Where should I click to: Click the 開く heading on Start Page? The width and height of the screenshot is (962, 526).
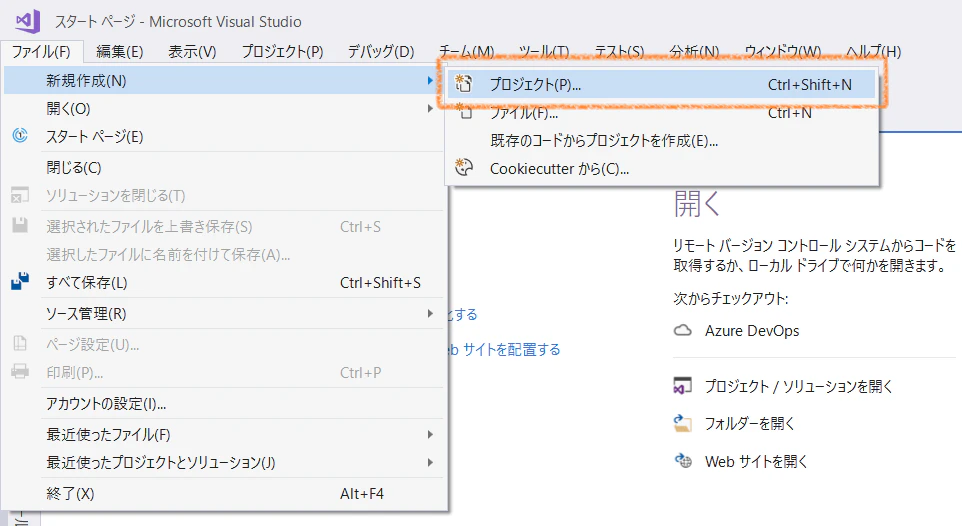click(696, 203)
